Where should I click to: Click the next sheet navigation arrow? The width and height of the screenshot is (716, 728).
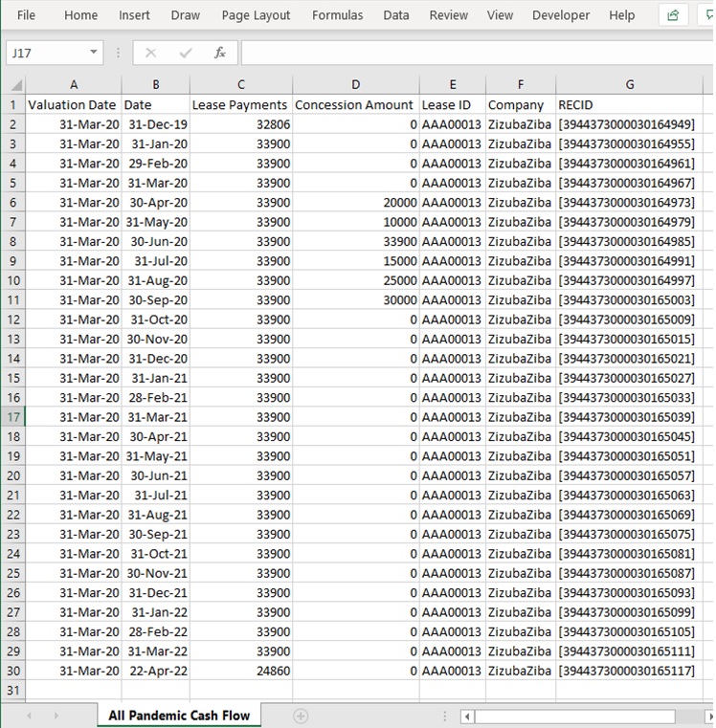click(56, 716)
